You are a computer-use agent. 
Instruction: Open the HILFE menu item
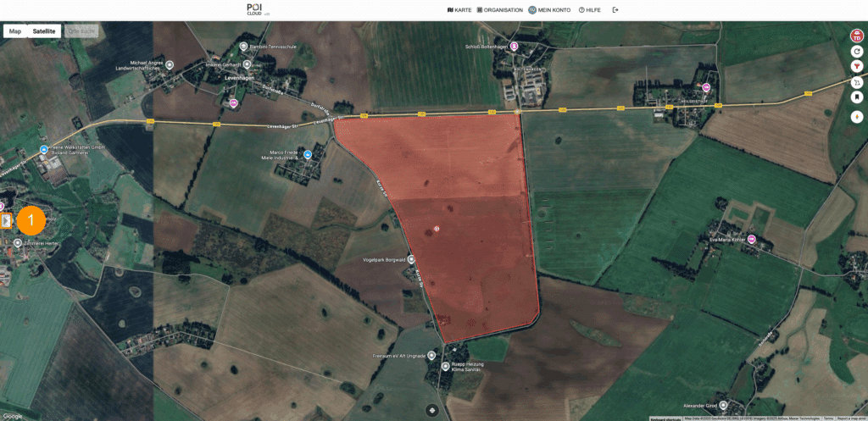(x=590, y=10)
